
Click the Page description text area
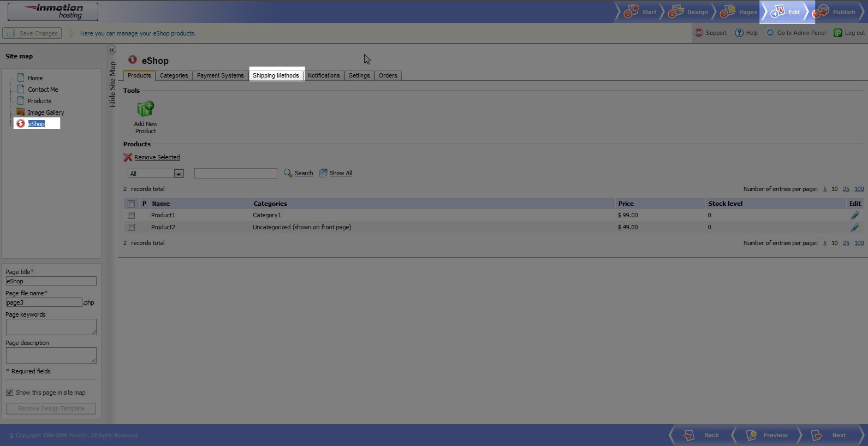click(x=51, y=355)
